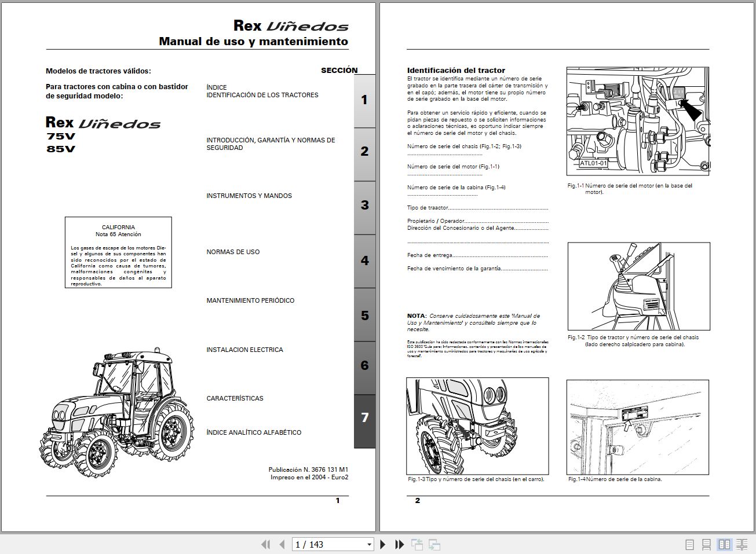Select section tab 4
The width and height of the screenshot is (756, 554).
[364, 261]
